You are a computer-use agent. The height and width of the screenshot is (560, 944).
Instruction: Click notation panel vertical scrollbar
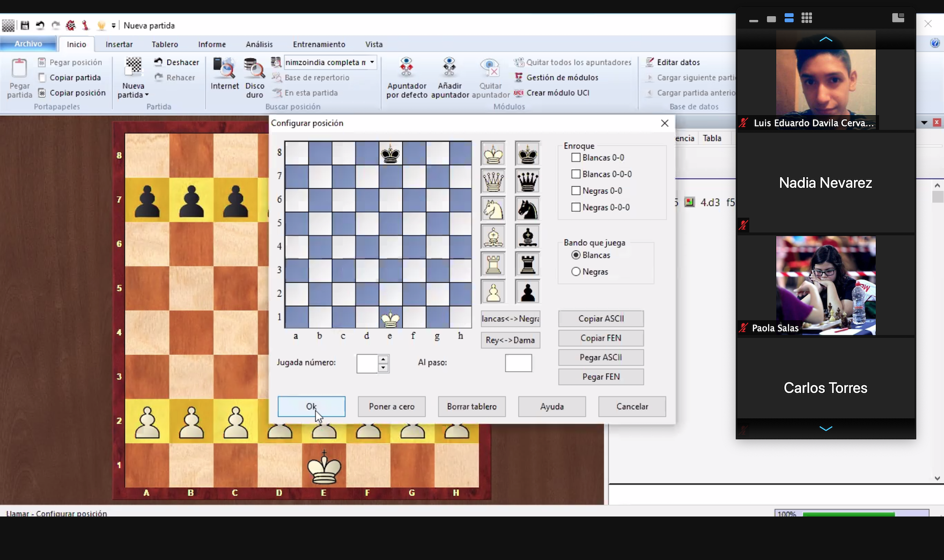(937, 331)
